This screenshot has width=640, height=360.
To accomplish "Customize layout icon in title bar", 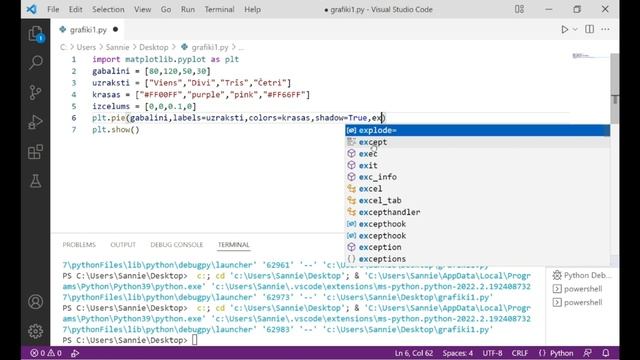I will (519, 9).
